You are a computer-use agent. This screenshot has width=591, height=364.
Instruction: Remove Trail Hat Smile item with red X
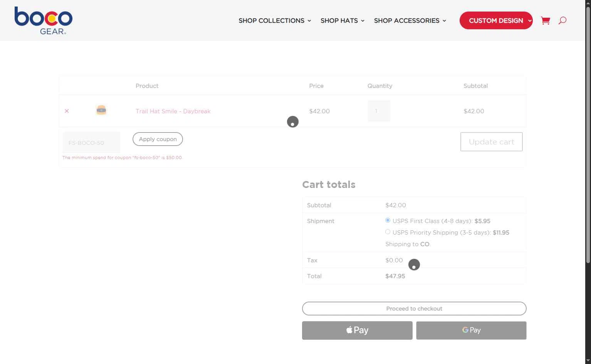[67, 111]
